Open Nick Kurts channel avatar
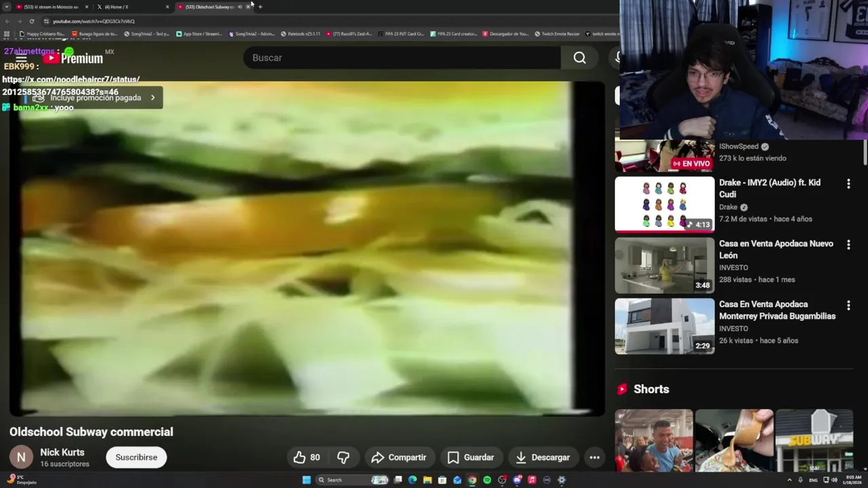This screenshot has width=868, height=488. tap(21, 457)
